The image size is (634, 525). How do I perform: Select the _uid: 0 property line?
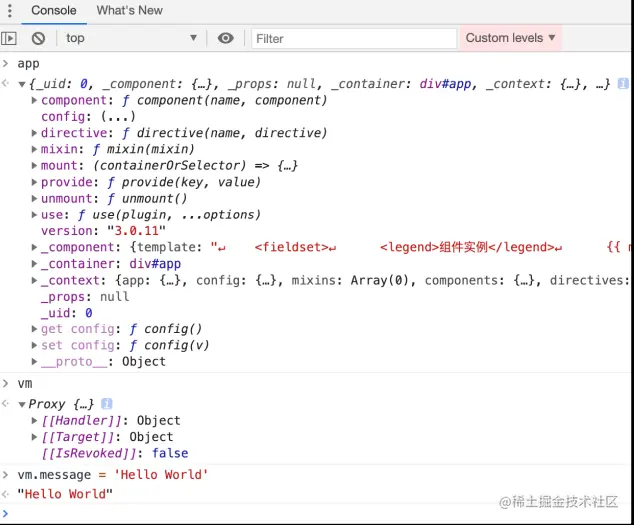(x=67, y=313)
